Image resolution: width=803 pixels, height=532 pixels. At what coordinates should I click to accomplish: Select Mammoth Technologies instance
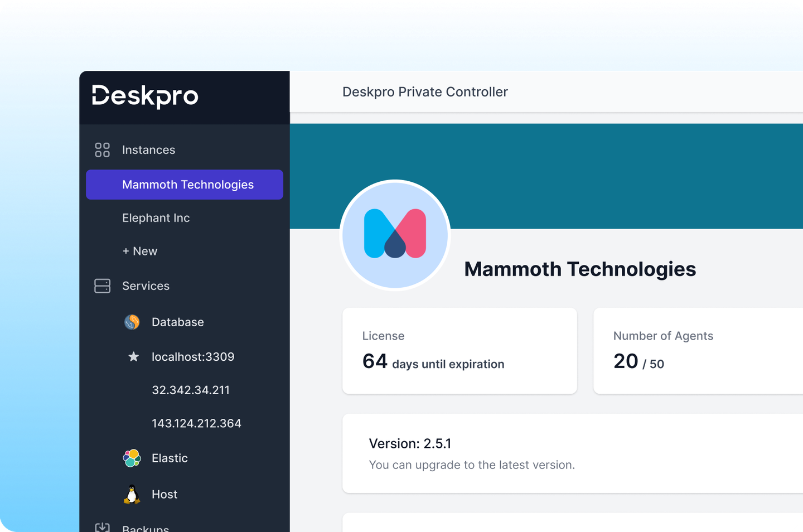(x=185, y=185)
